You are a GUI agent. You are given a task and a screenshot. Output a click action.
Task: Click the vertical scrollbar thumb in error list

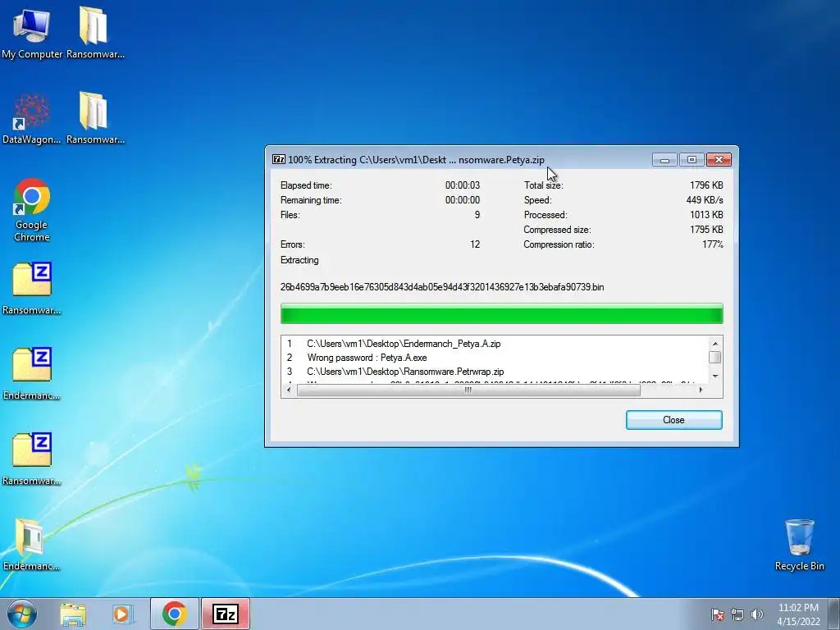pyautogui.click(x=715, y=358)
